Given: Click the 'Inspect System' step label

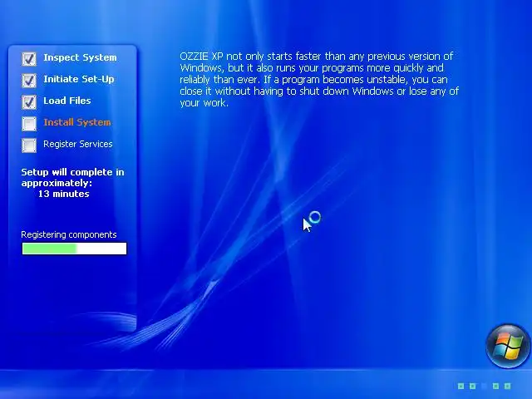Looking at the screenshot, I should (x=80, y=57).
